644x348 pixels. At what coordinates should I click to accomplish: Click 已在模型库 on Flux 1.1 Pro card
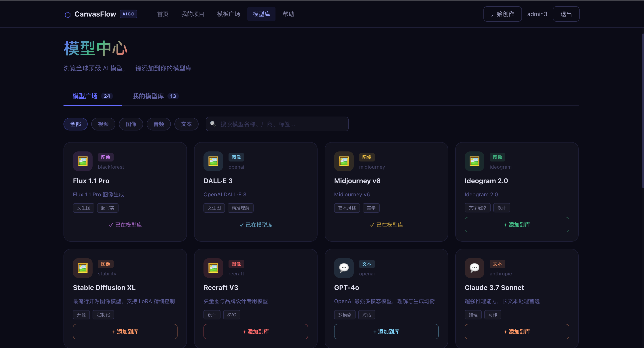125,225
